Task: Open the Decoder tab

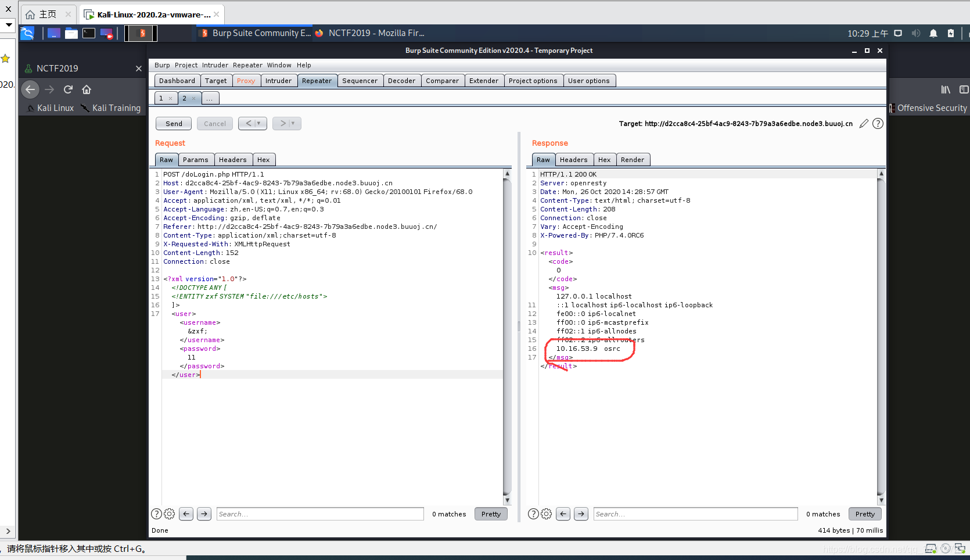Action: (x=402, y=81)
